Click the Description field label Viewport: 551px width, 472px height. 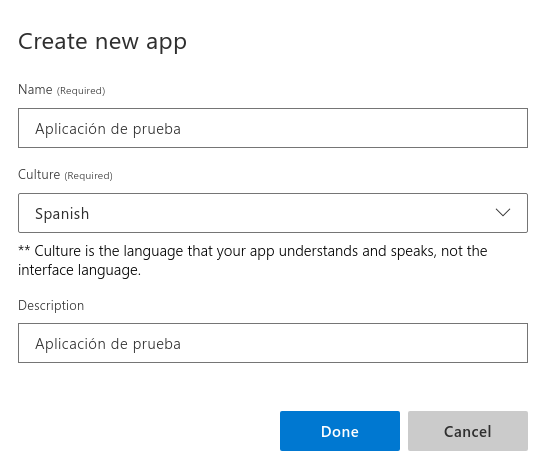[51, 306]
